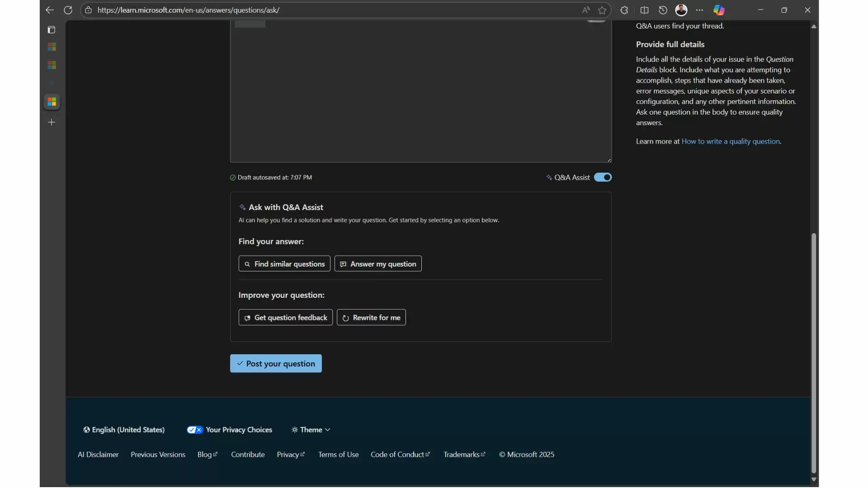868x488 pixels.
Task: Open browser Settings and more menu
Action: (700, 10)
